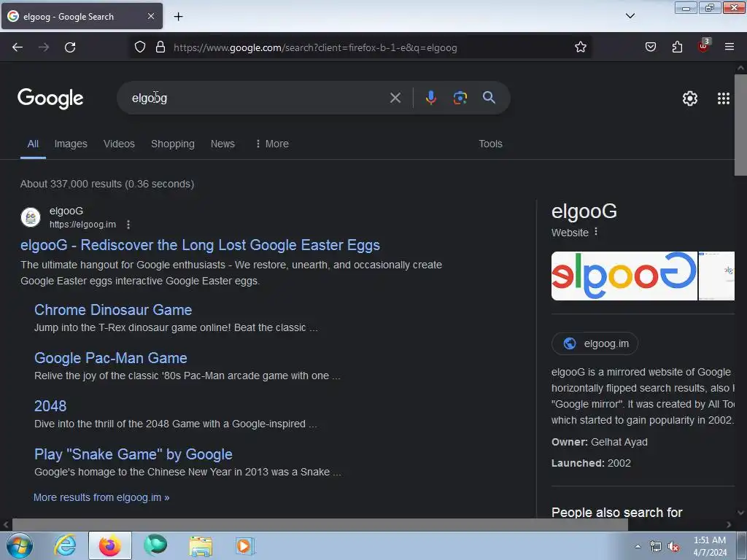Viewport: 747px width, 560px height.
Task: Switch to the Shopping tab
Action: pos(172,144)
